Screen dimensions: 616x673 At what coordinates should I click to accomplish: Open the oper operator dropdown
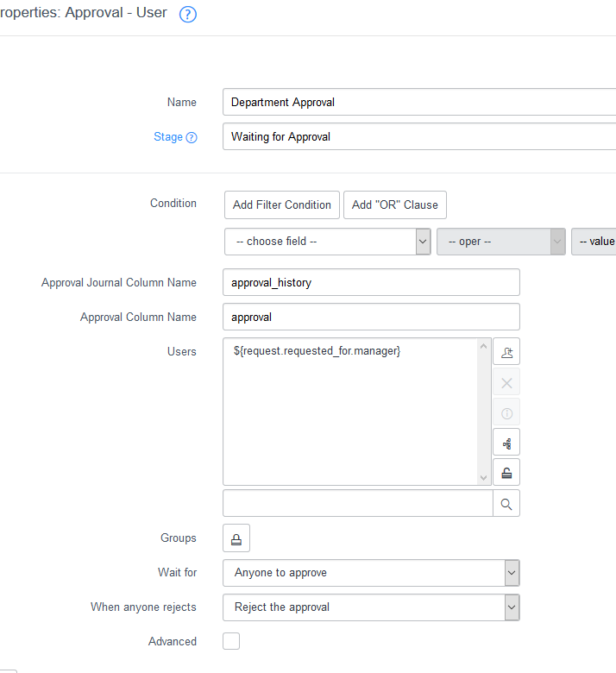[x=501, y=242]
